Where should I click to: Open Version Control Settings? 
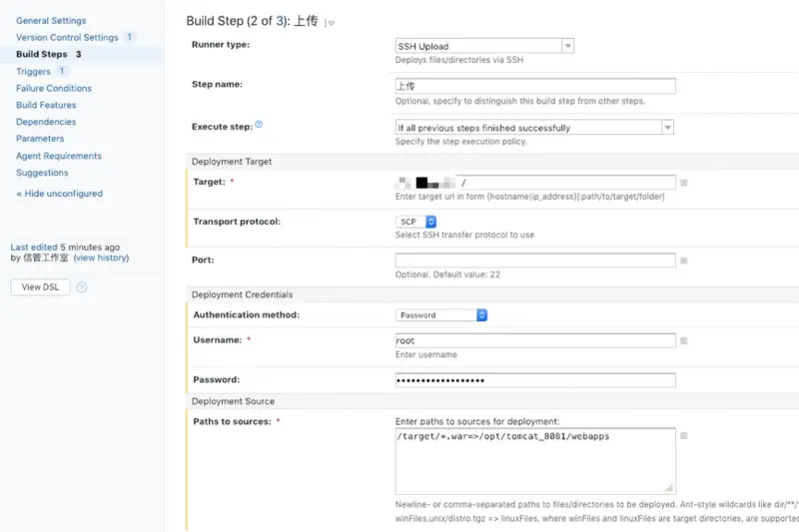click(67, 37)
